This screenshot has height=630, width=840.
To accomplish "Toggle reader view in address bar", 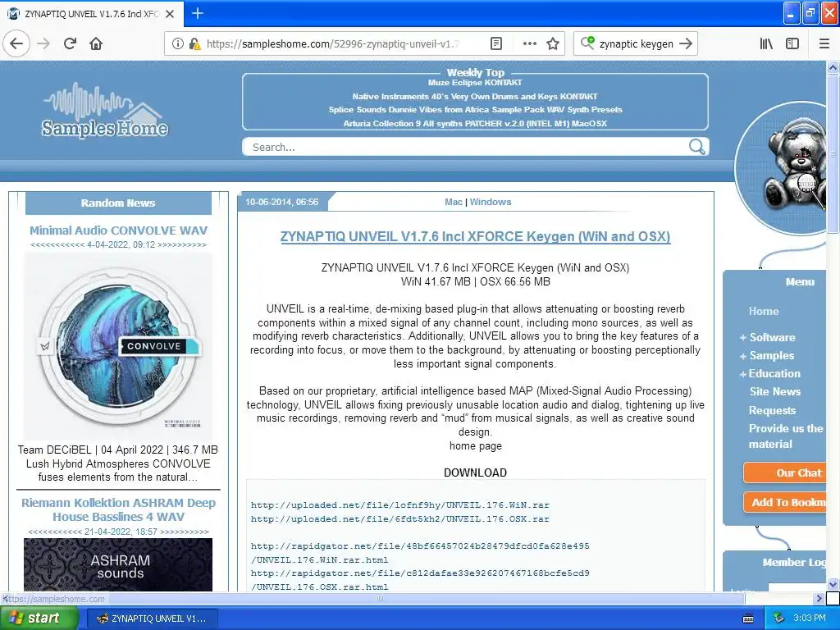I will point(496,44).
